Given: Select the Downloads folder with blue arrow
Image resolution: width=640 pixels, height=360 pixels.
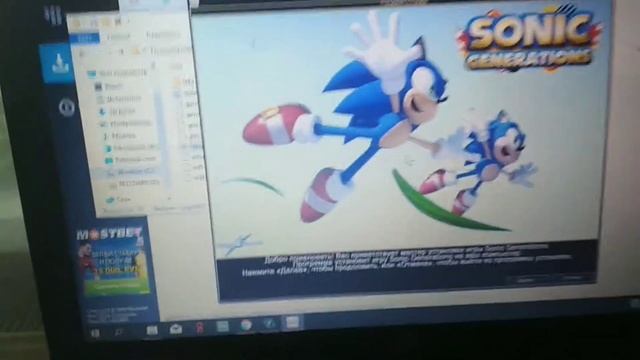Looking at the screenshot, I should tap(117, 111).
